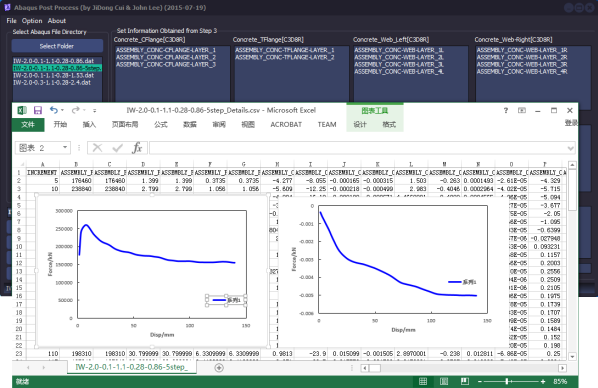Expand the formula bar chevron
The image size is (598, 388).
tap(571, 148)
